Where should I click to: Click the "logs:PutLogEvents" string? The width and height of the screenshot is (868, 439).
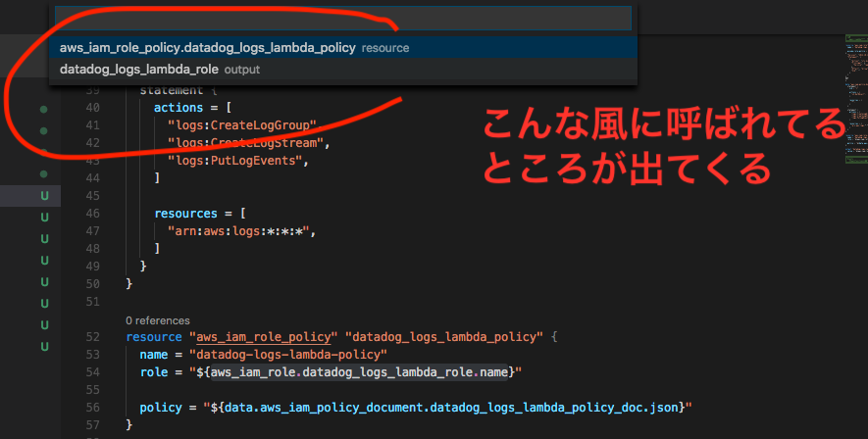coord(234,161)
